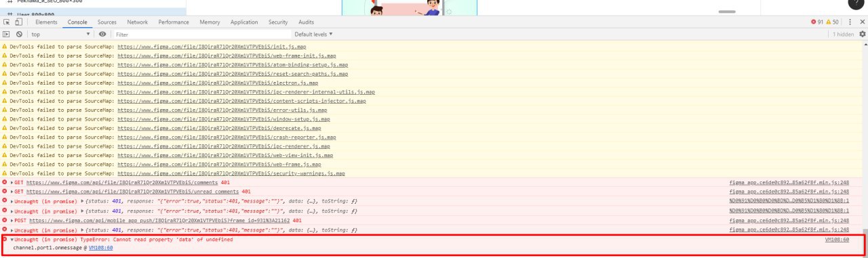Open the security-warnings.js.map link

(x=231, y=173)
